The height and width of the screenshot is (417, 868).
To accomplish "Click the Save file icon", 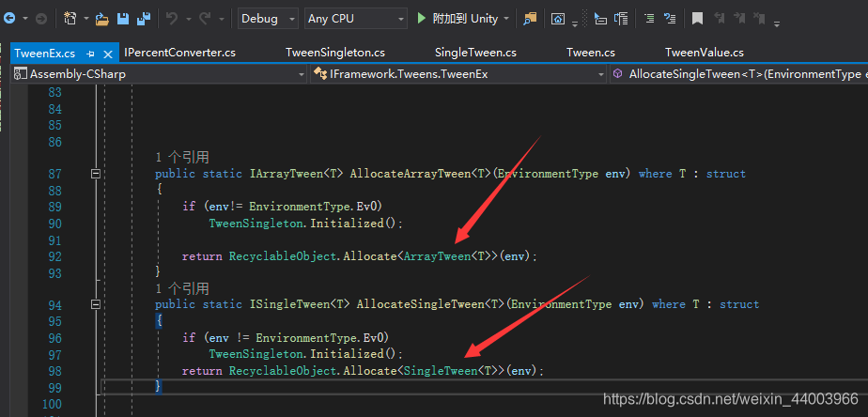I will click(x=123, y=19).
